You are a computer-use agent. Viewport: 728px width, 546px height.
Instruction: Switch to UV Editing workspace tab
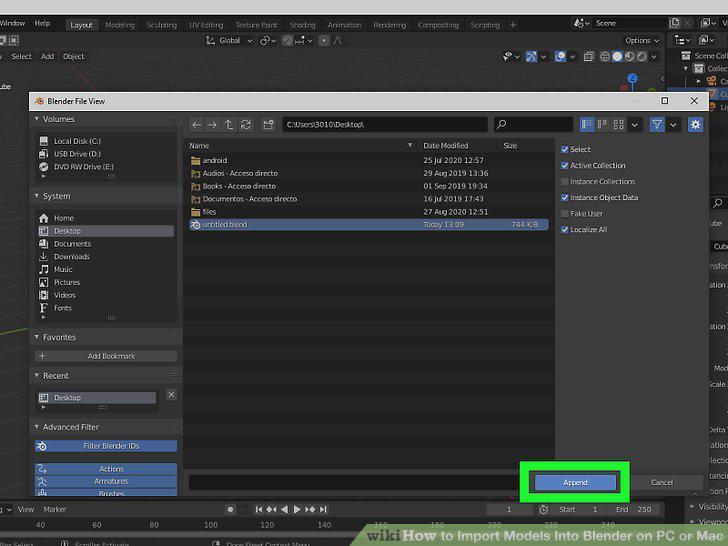coord(206,25)
